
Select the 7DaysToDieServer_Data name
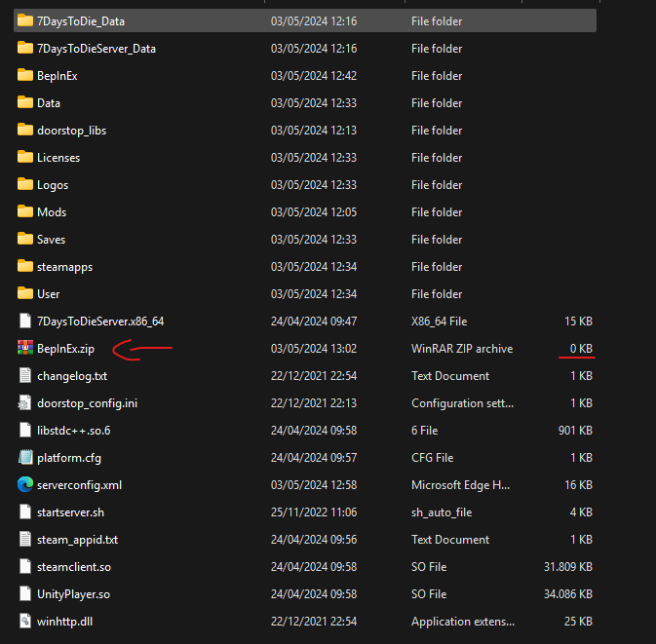(x=96, y=49)
